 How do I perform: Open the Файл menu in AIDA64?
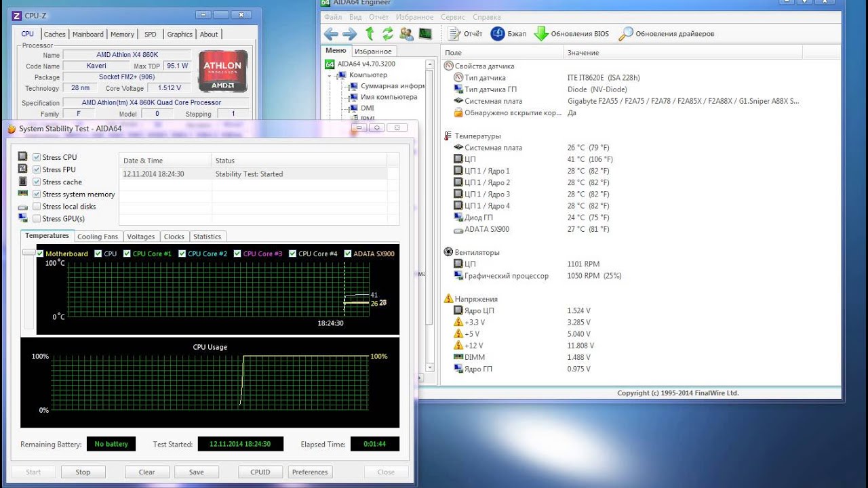(x=333, y=17)
